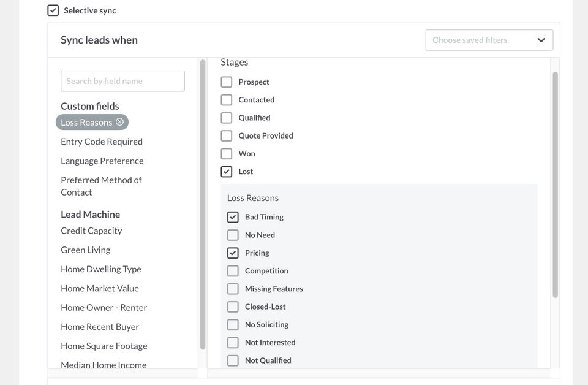Open the Home Recent Buyer field
This screenshot has height=385, width=588.
[100, 327]
